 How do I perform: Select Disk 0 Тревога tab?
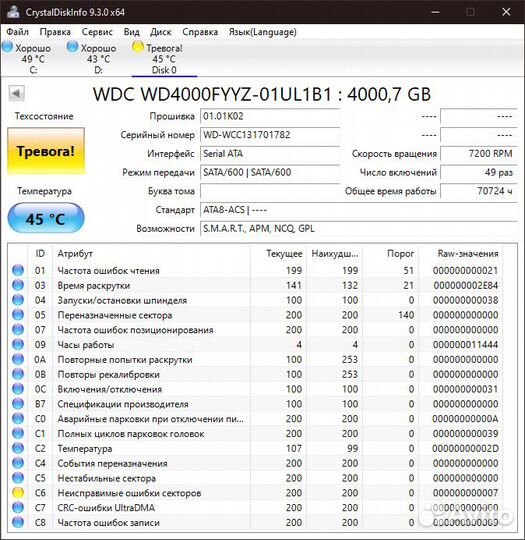tap(164, 58)
